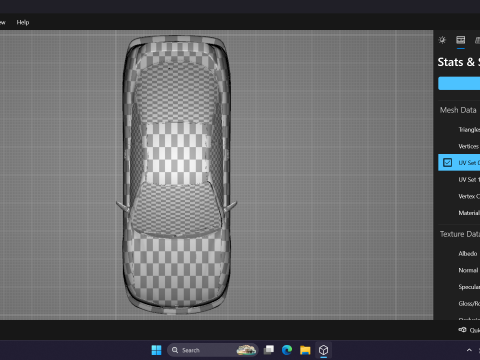Select the Vertices mesh data row
The image size is (480, 360).
point(459,146)
